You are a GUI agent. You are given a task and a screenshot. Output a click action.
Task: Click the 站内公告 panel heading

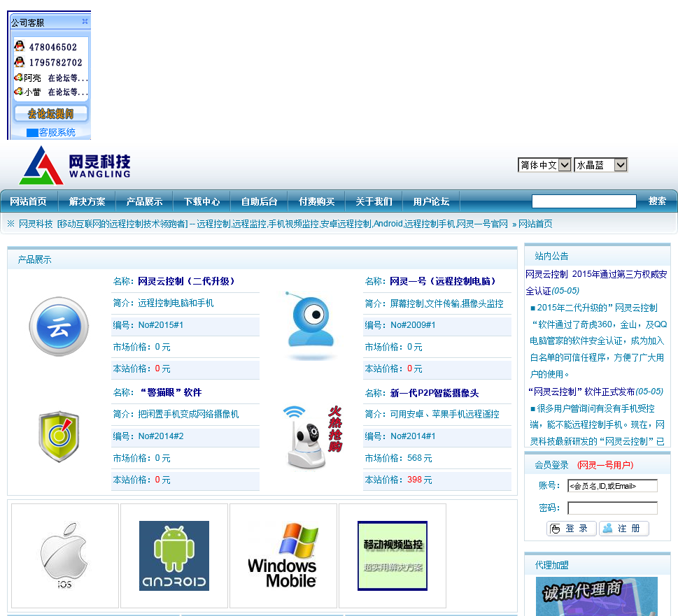(x=551, y=256)
